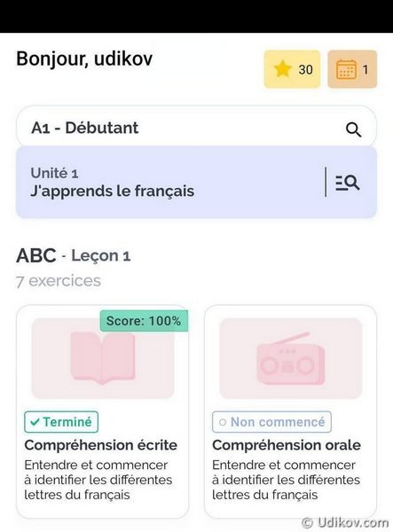
Task: Click the magnifier icon in level selector
Action: [353, 129]
